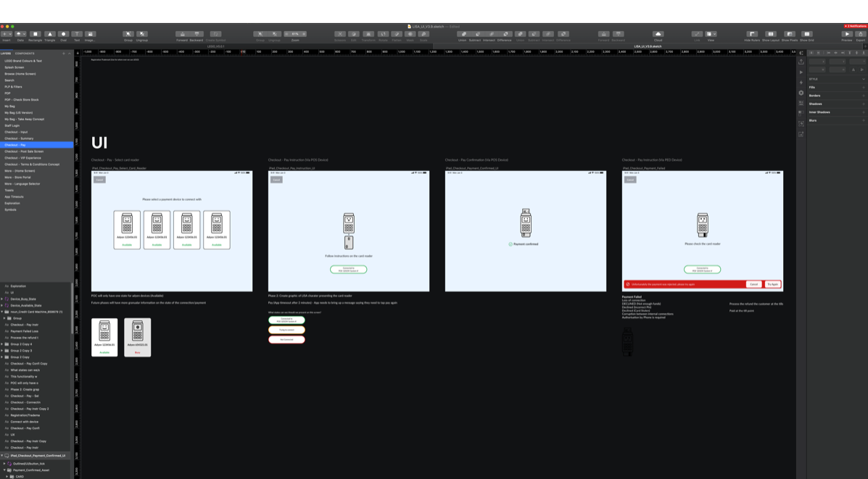Click the Scale tool icon
Screen dimensions: 868x479
[x=423, y=34]
